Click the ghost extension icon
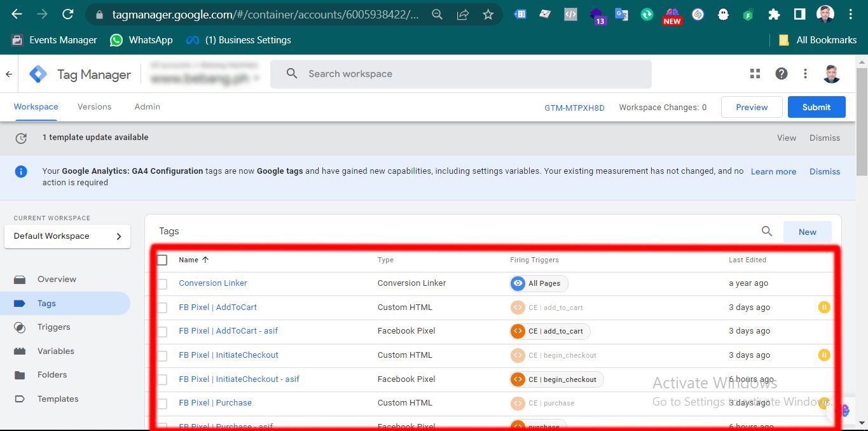The height and width of the screenshot is (431, 868). point(723,14)
